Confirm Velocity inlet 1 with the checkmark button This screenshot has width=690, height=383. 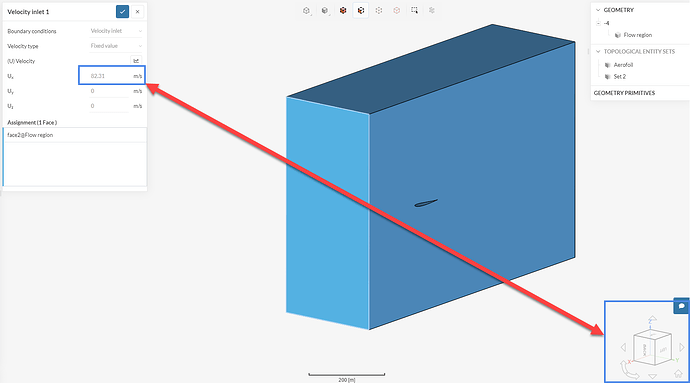click(122, 12)
